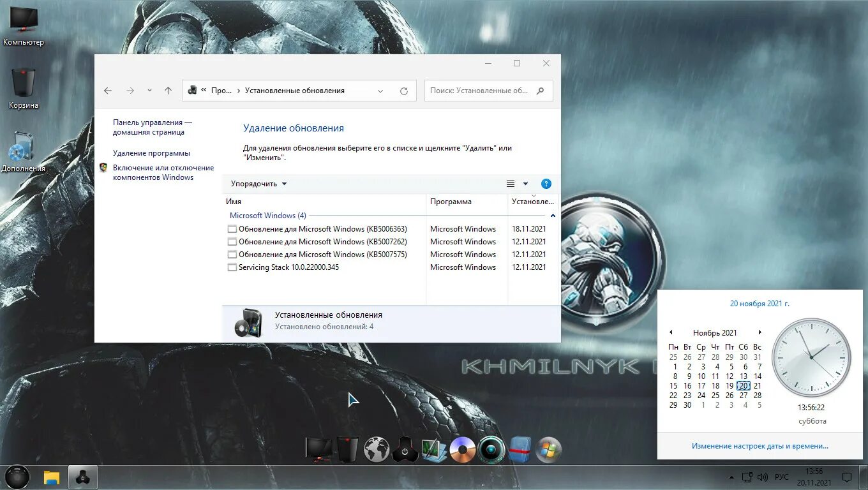Switch the РУС input language indicator
Viewport: 868px width, 490px height.
(781, 477)
